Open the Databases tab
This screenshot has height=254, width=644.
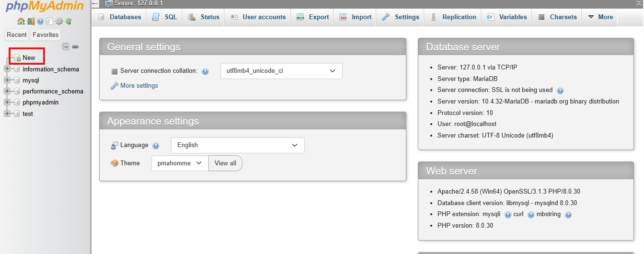pyautogui.click(x=120, y=17)
